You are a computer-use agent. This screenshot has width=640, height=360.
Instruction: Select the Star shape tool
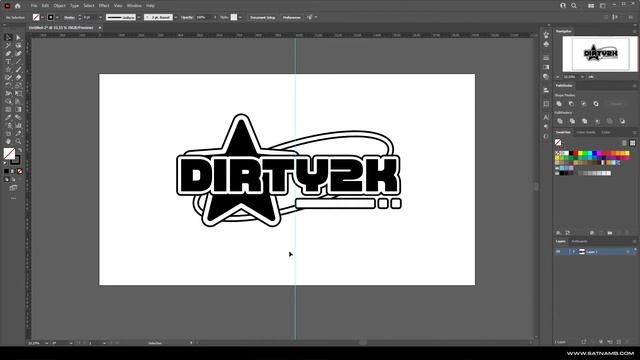[8, 69]
